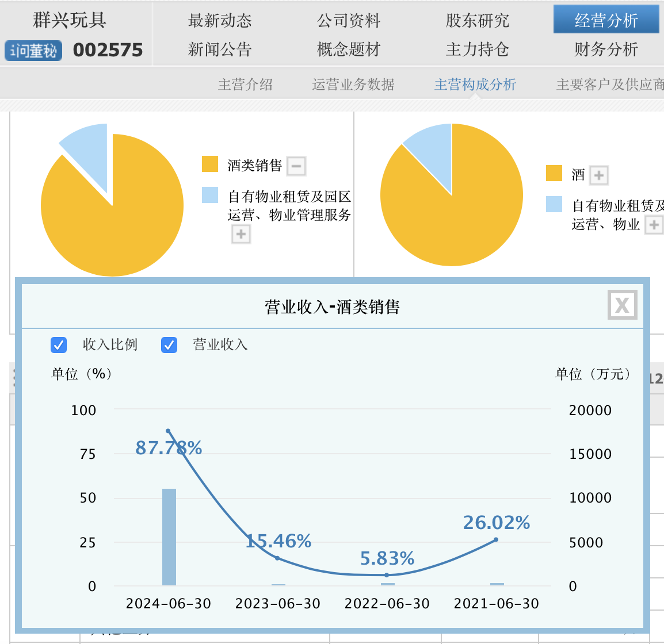This screenshot has width=664, height=644.
Task: Expand the 自有物业租赁及园区运营 legend entry
Action: (241, 234)
